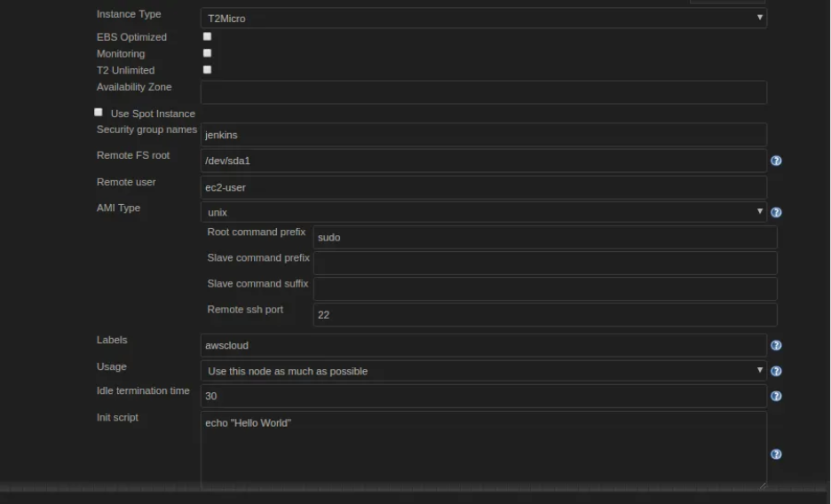Click the Remote user input field

pos(483,187)
